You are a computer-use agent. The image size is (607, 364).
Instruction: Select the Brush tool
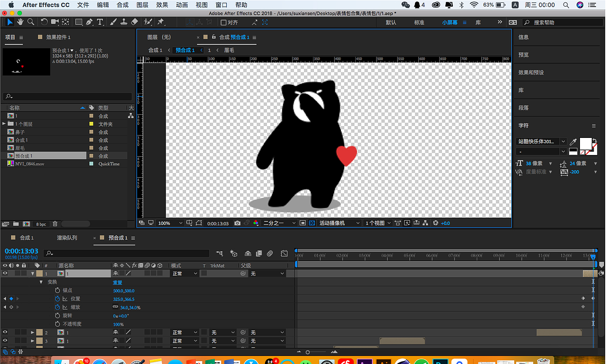[x=113, y=22]
